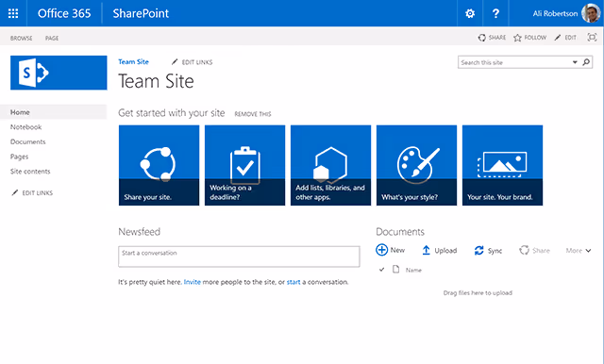
Task: Click the Sync documents icon
Action: coord(478,251)
